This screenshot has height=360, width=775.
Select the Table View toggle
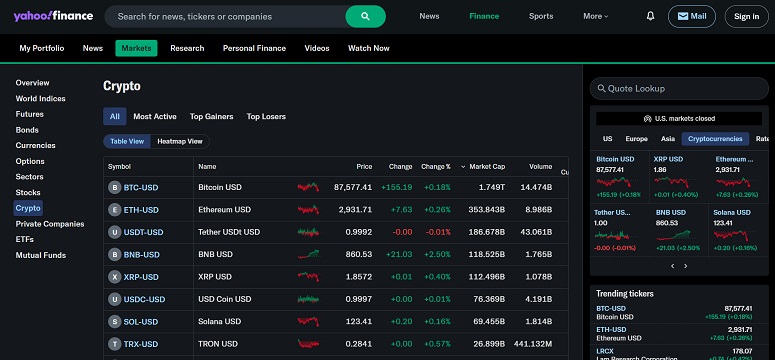[127, 141]
